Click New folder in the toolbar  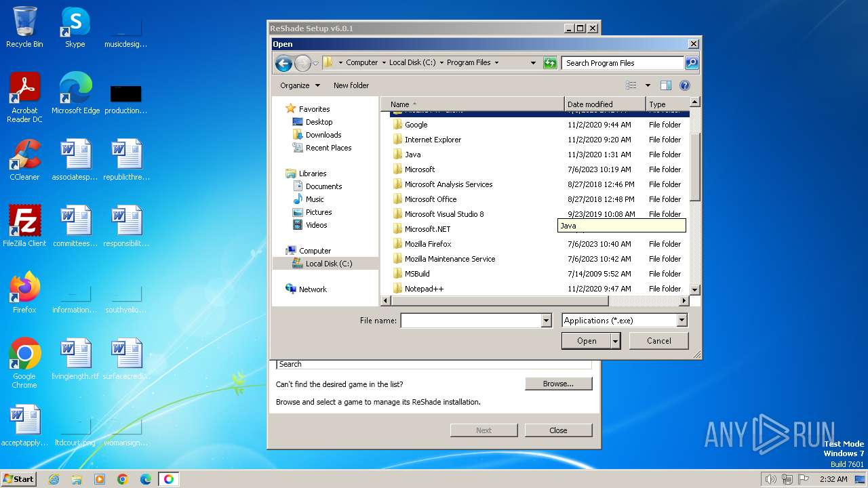tap(351, 85)
